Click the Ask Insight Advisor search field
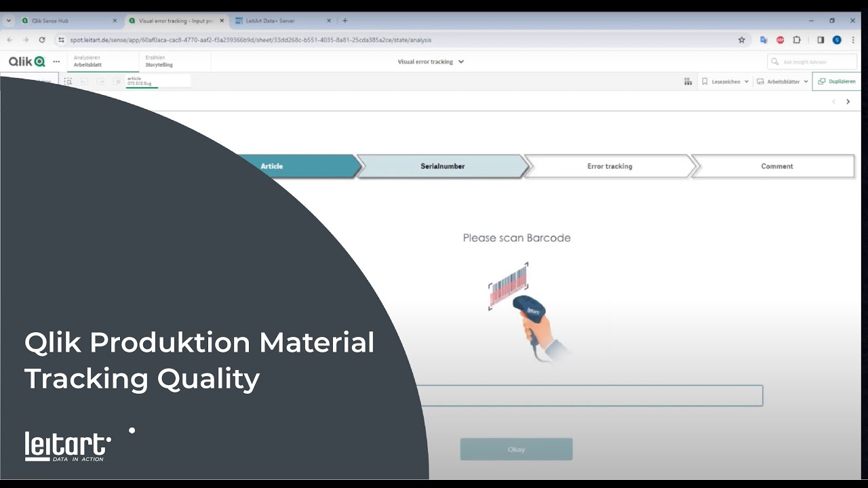868x488 pixels. 812,62
